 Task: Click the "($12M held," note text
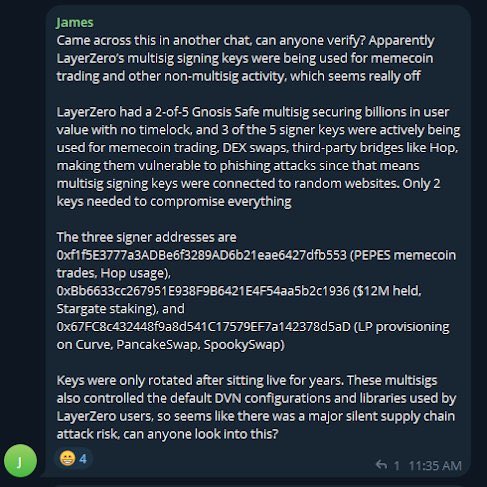coord(387,291)
